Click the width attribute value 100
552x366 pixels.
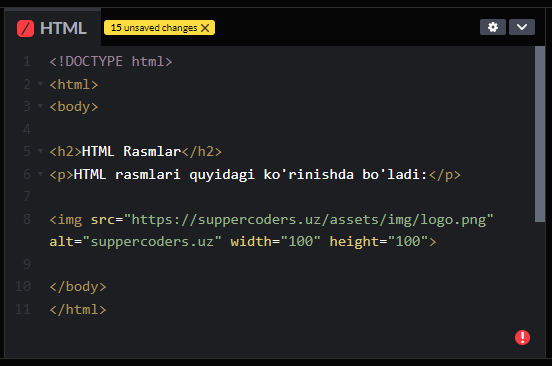pos(300,241)
